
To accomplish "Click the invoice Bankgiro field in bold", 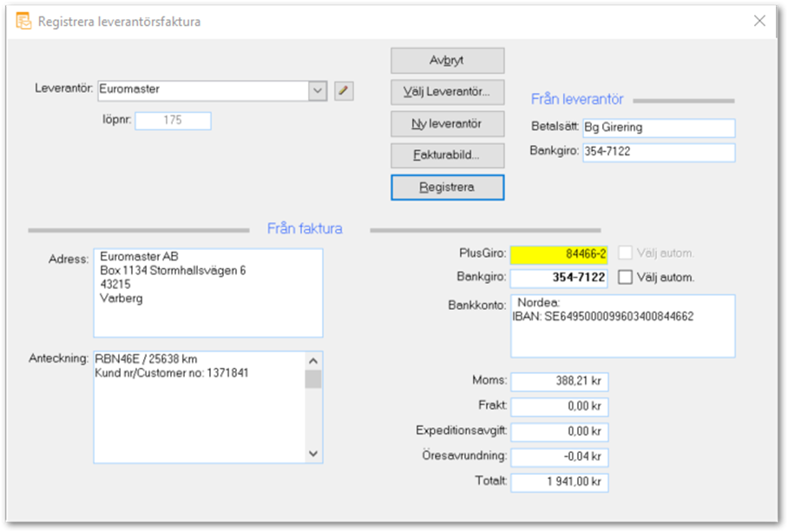I will click(559, 278).
